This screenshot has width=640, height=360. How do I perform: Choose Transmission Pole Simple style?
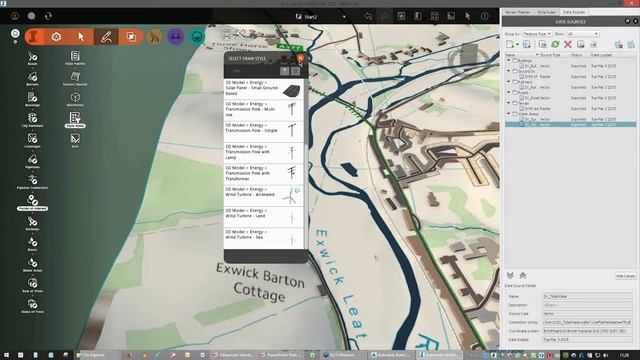(264, 131)
